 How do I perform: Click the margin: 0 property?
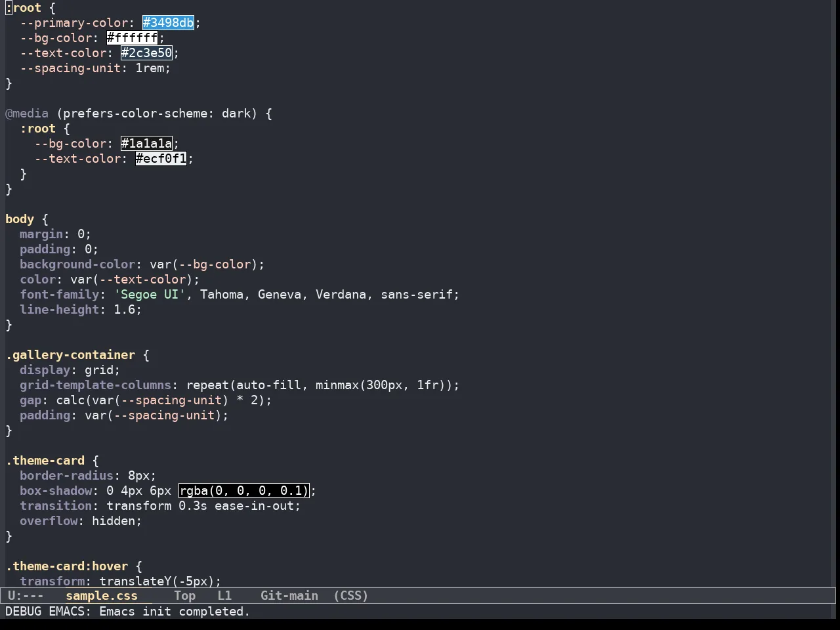56,234
